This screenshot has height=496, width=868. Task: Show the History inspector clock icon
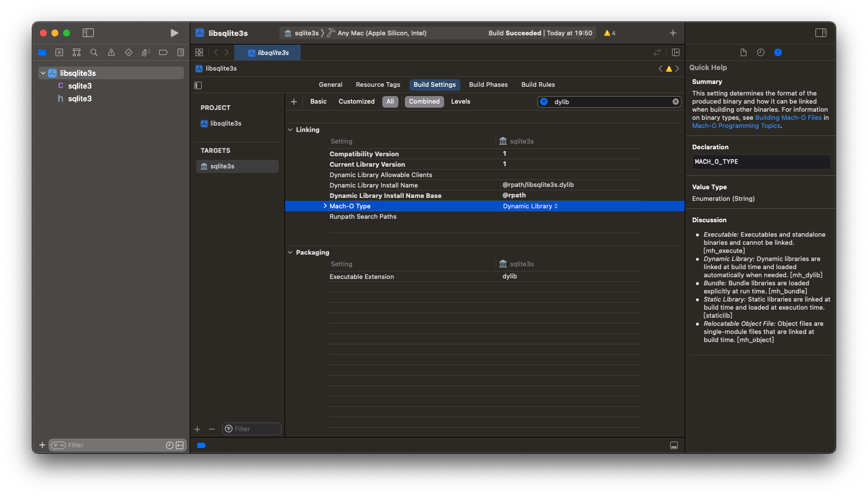[760, 53]
